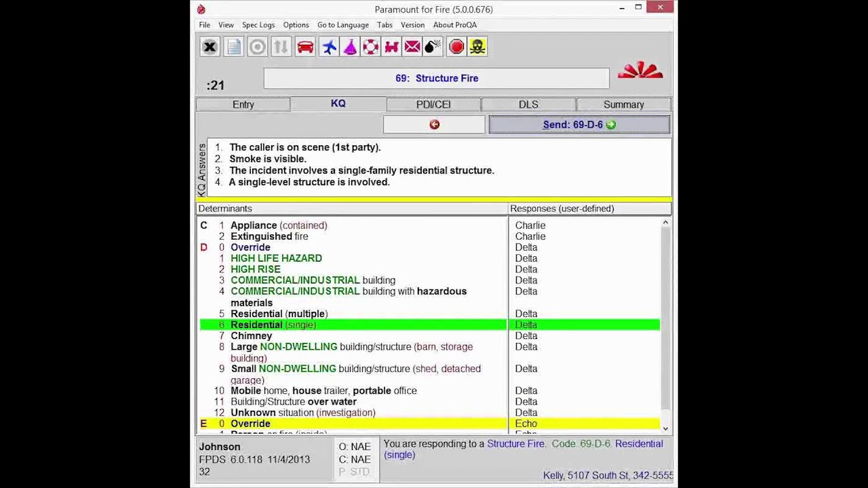
Task: Select the red car vehicle icon
Action: [305, 47]
